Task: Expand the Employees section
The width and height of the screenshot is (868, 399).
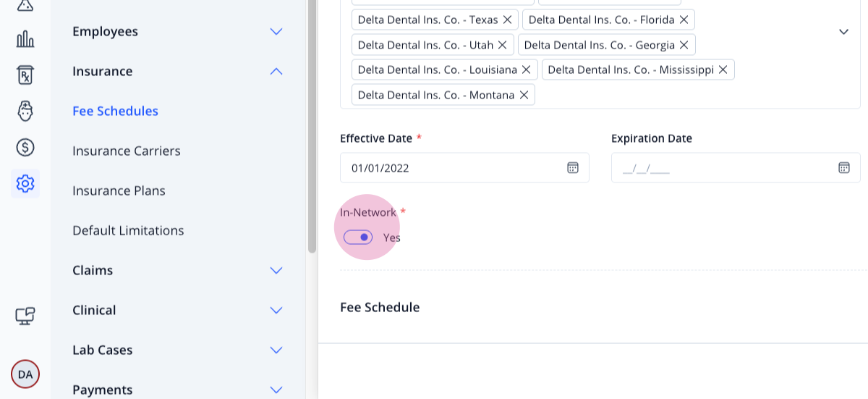Action: point(276,31)
